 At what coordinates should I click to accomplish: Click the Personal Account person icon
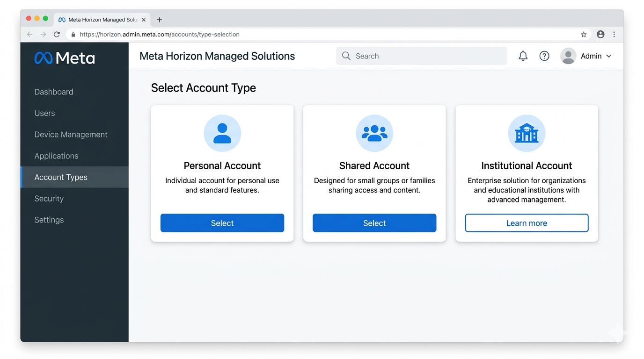pos(222,133)
